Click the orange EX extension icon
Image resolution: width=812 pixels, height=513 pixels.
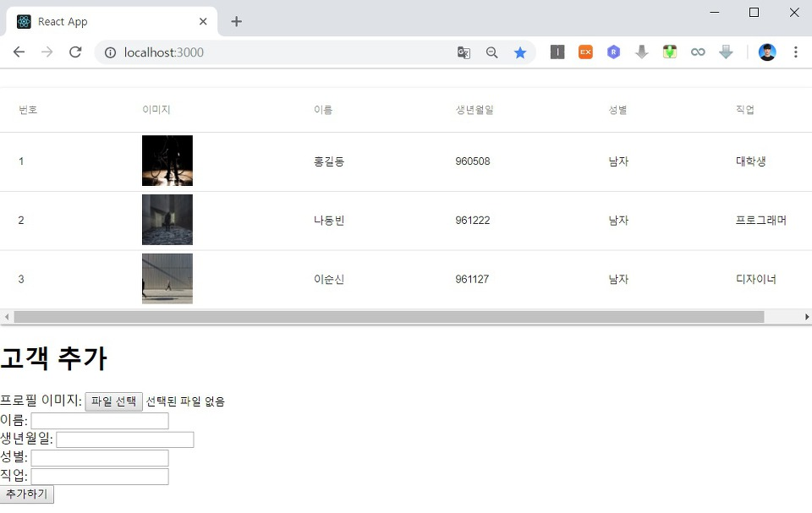(585, 52)
